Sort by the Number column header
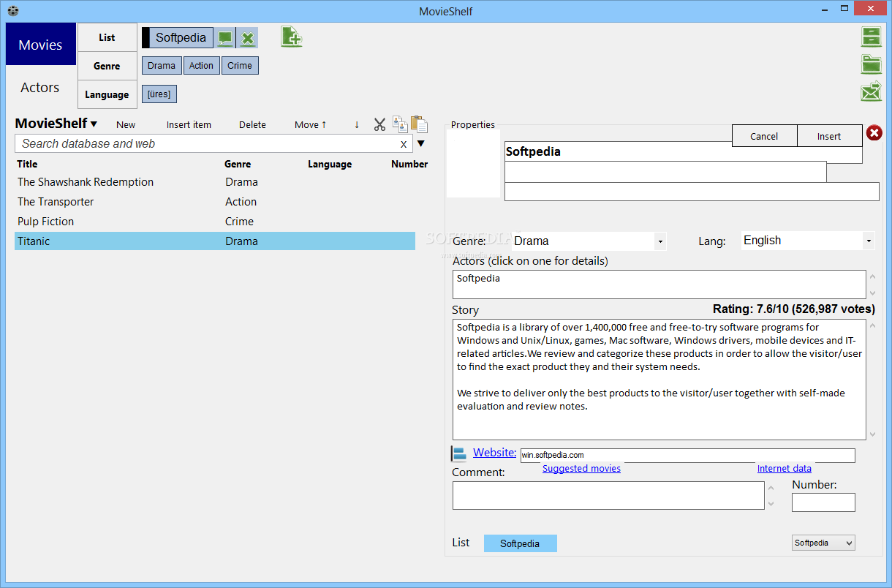Image resolution: width=892 pixels, height=588 pixels. 409,164
